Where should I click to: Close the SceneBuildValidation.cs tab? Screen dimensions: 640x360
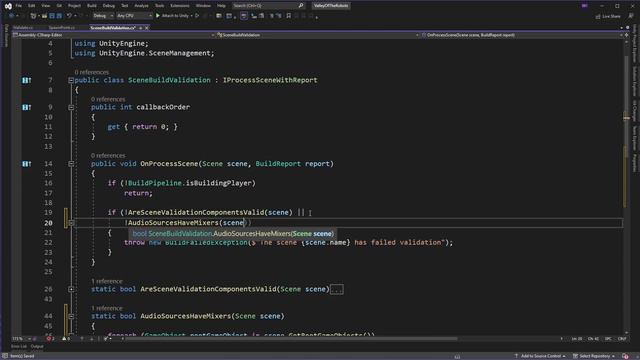[147, 28]
